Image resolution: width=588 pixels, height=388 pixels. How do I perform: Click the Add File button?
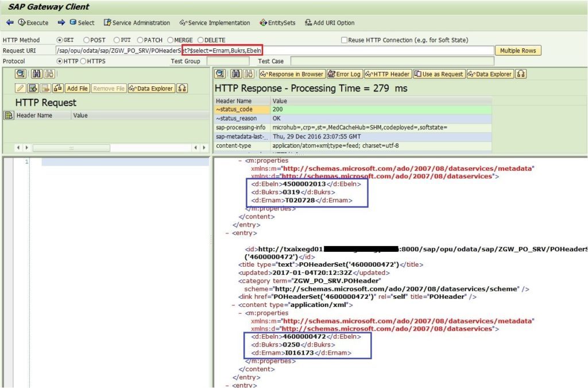click(78, 88)
